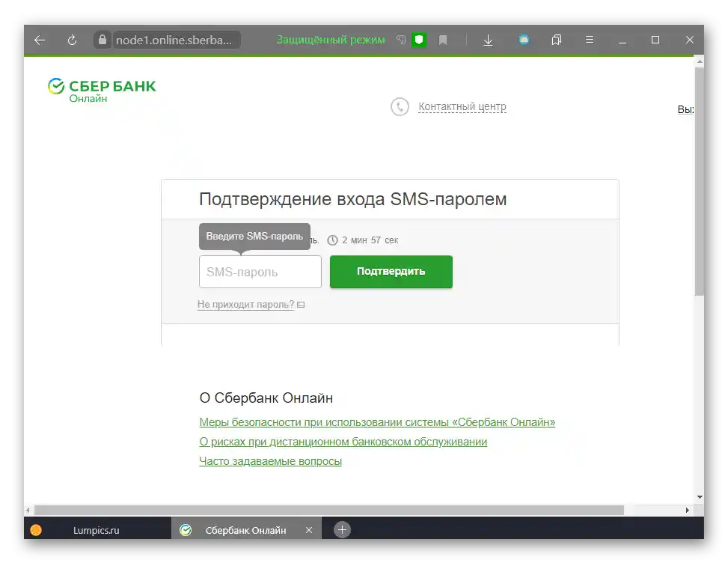Click the Защищённый режим label
Image resolution: width=728 pixels, height=563 pixels.
[x=331, y=40]
